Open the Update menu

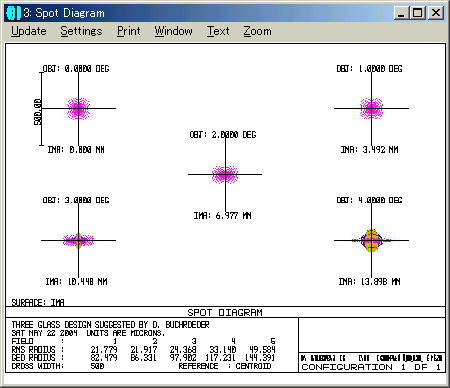point(29,31)
